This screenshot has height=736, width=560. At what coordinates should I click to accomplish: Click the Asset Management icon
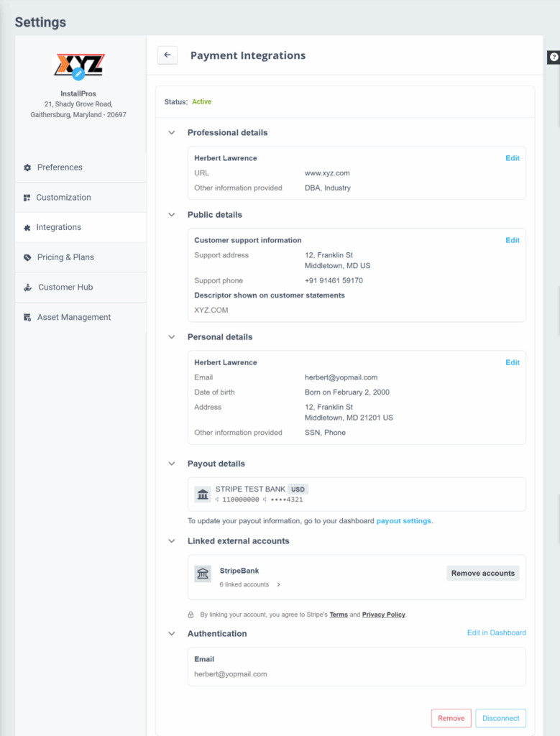[x=27, y=318]
